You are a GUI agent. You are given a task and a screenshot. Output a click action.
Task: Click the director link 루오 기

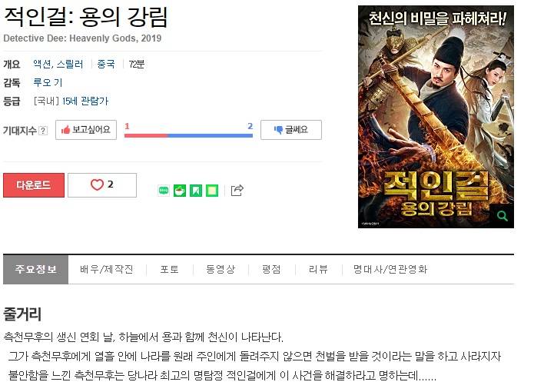pyautogui.click(x=48, y=82)
